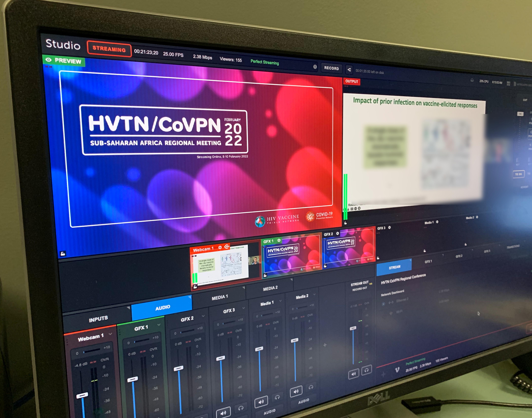
Task: Click the Vimeo logo in stream status bar
Action: click(x=397, y=369)
